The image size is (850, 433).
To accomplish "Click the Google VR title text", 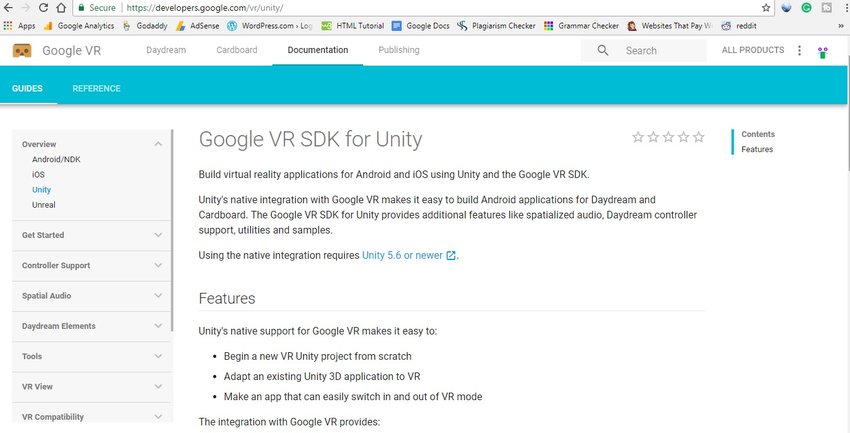I will [x=72, y=51].
